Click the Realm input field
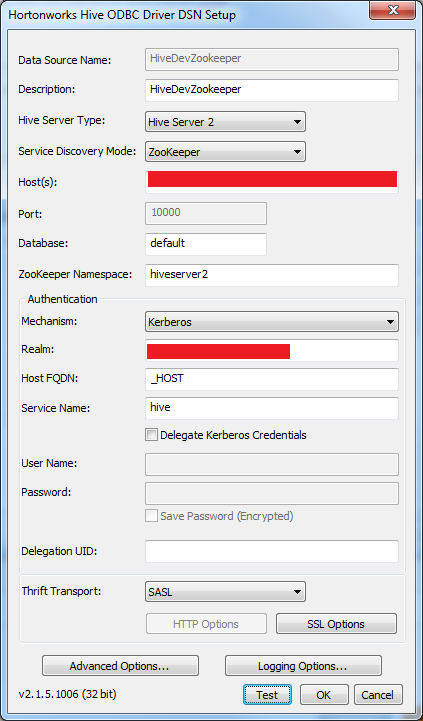This screenshot has width=423, height=721. pos(272,350)
